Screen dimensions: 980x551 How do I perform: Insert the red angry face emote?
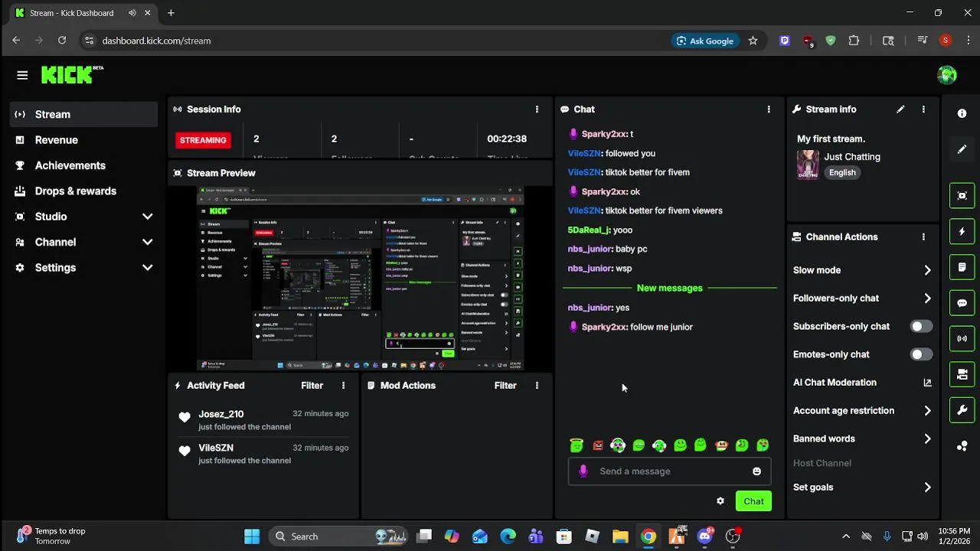(x=598, y=445)
